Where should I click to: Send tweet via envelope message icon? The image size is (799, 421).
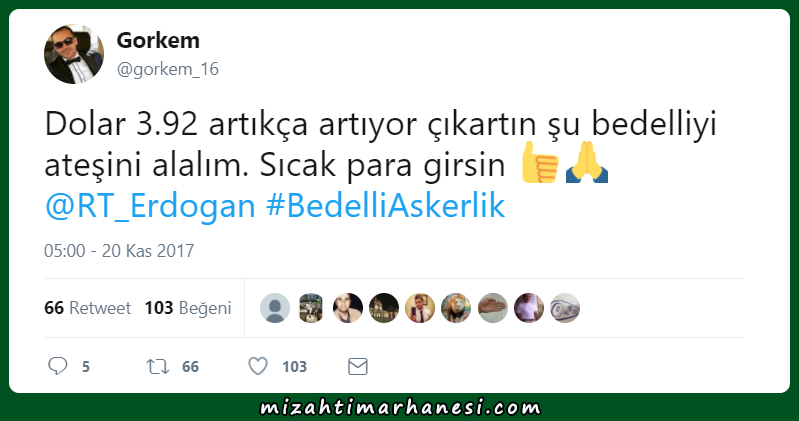pos(358,366)
